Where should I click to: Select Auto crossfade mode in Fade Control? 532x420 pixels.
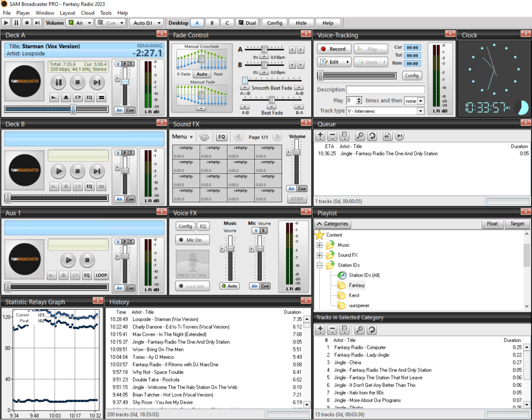pyautogui.click(x=202, y=74)
